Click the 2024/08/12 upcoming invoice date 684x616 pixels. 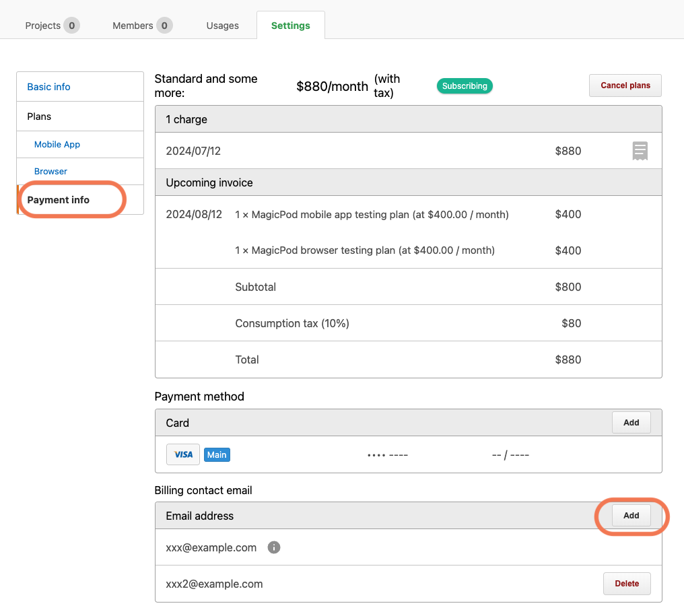coord(194,214)
